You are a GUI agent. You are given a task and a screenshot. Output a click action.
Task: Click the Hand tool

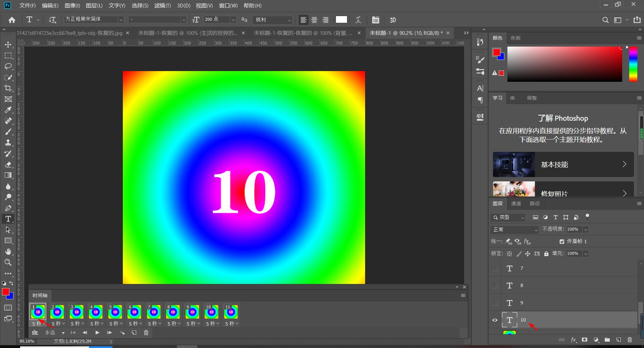[x=8, y=251]
